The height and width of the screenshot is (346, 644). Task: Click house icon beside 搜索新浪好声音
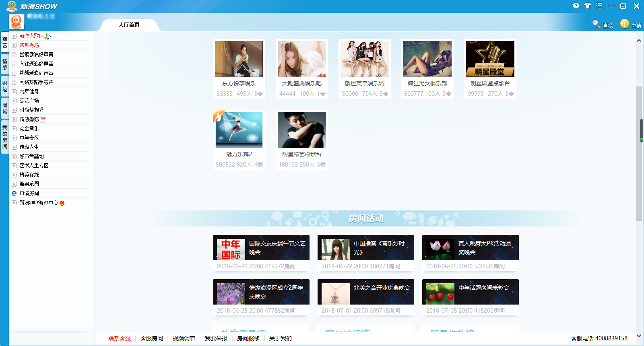(14, 55)
